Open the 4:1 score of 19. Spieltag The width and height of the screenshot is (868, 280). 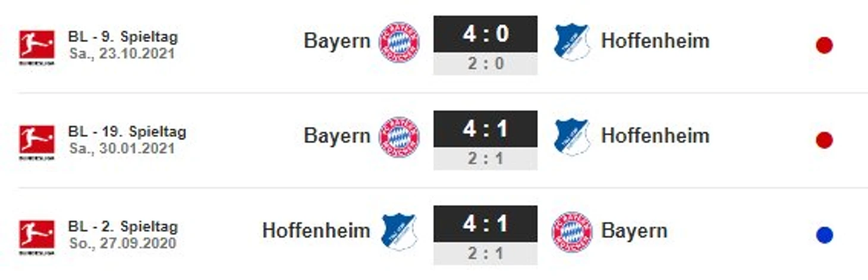(485, 128)
